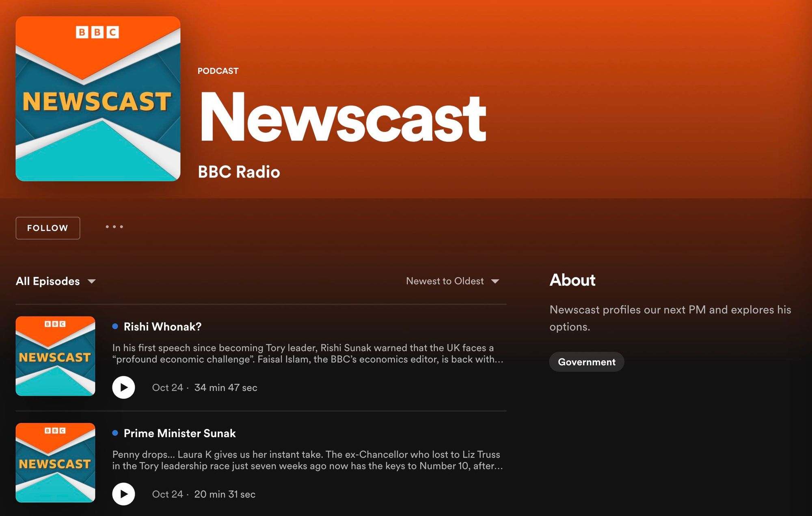The width and height of the screenshot is (812, 516).
Task: Play the "Prime Minister Sunak" episode
Action: pyautogui.click(x=123, y=494)
